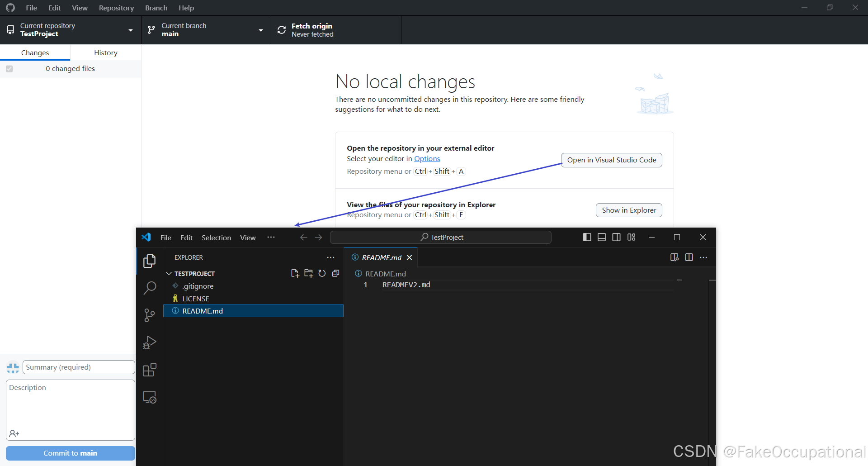The height and width of the screenshot is (466, 868).
Task: Open GitHub Desktop Edit menu
Action: point(55,8)
